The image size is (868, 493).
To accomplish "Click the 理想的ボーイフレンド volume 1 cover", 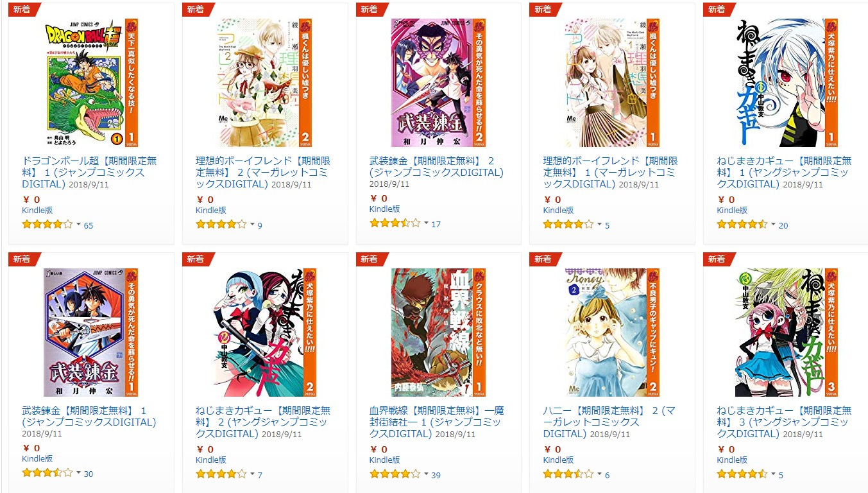I will (612, 83).
